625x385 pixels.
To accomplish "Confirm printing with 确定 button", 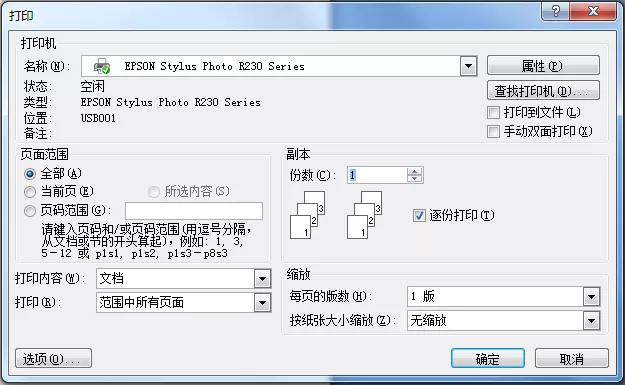I will coord(488,358).
